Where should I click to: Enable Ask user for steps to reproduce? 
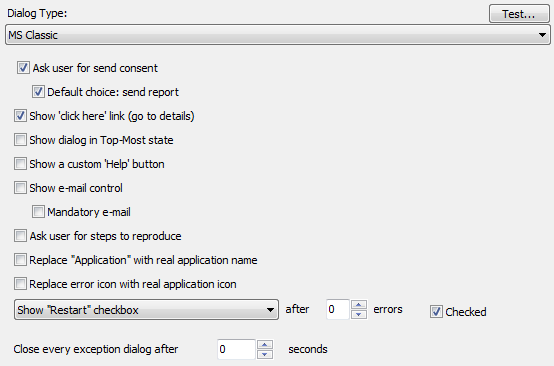click(x=20, y=236)
